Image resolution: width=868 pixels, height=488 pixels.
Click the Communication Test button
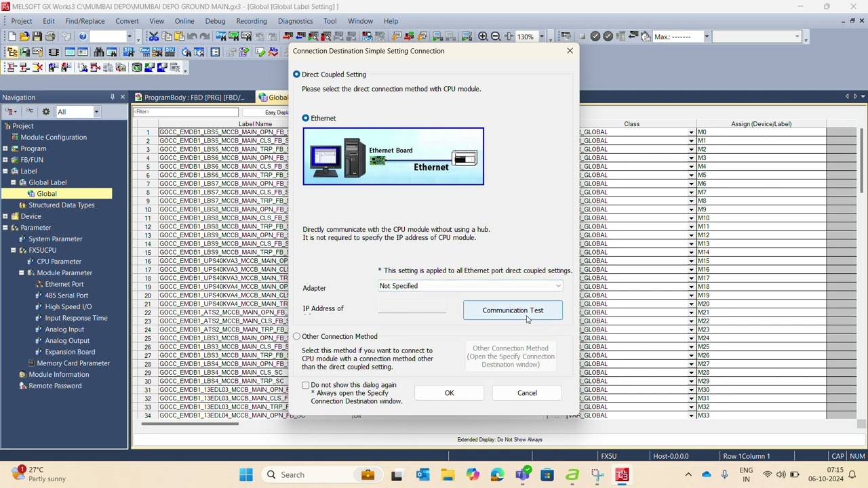(x=513, y=310)
